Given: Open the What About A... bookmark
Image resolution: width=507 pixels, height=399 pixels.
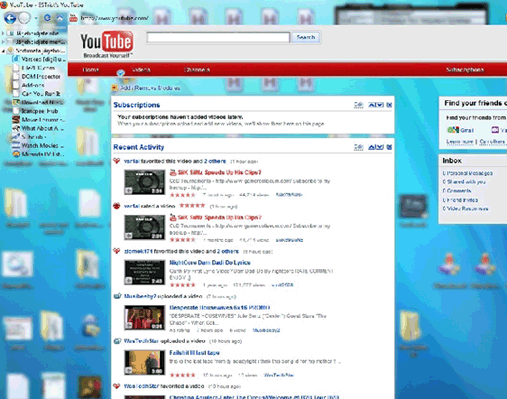Looking at the screenshot, I should pyautogui.click(x=42, y=128).
